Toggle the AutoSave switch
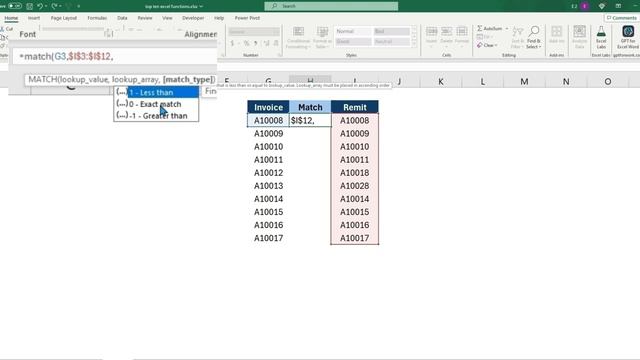Screen dimensions: 640x360 tap(15, 6)
